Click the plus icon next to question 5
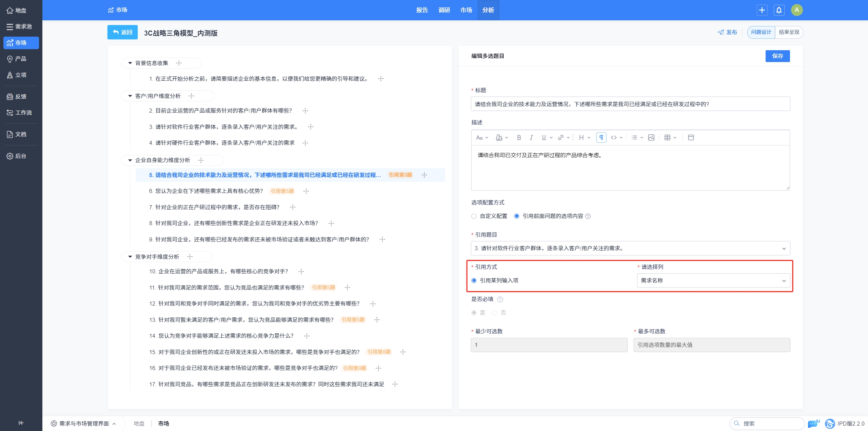Screen dimensions: 868x431 coord(424,175)
